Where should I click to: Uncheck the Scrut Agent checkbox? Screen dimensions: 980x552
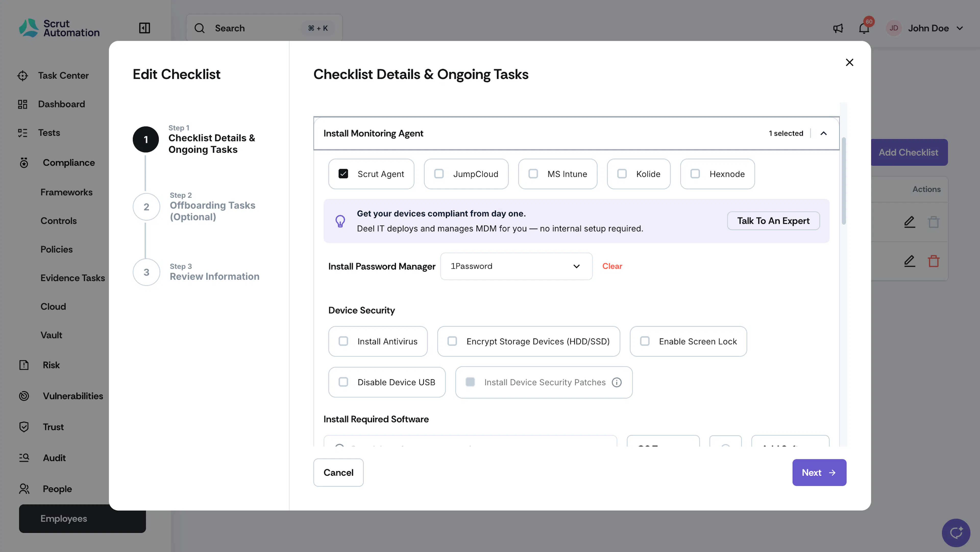click(343, 174)
